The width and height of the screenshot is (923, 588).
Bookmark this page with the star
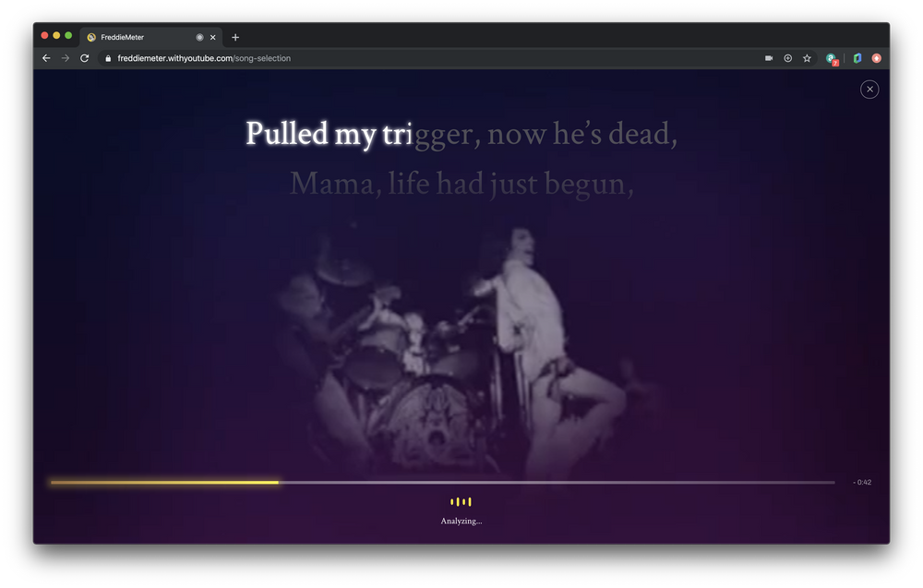[807, 58]
